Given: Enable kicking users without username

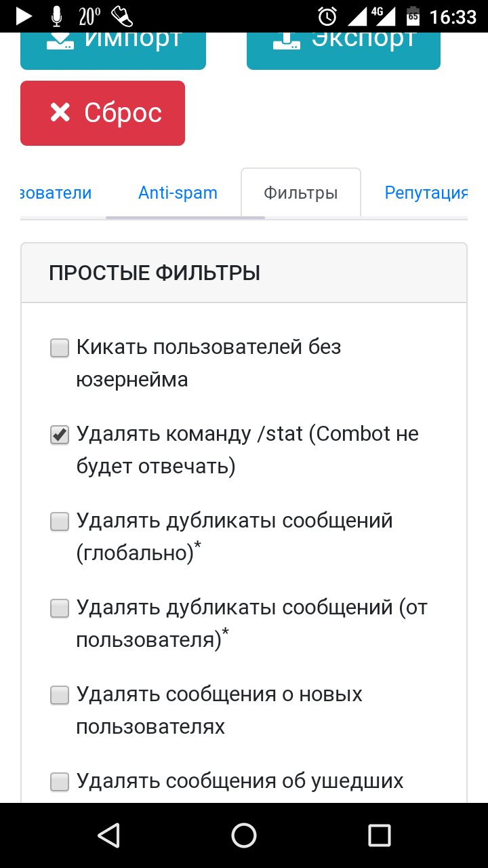Looking at the screenshot, I should [x=60, y=349].
